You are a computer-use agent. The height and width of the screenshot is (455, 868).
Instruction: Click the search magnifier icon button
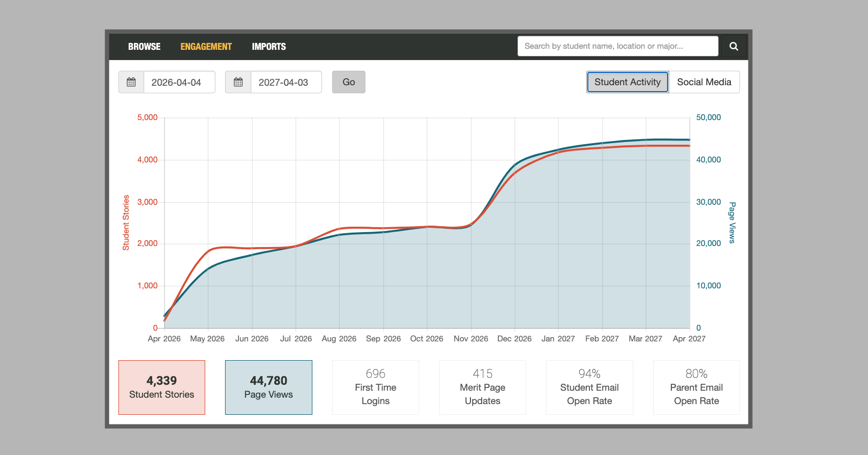point(734,47)
